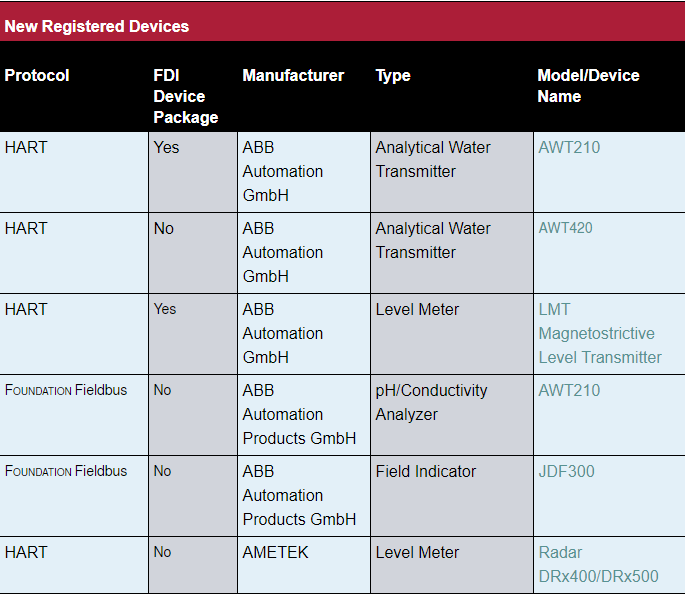The height and width of the screenshot is (594, 685).
Task: Open AWT210 link in Analytical Water Transmitter row
Action: 569,148
